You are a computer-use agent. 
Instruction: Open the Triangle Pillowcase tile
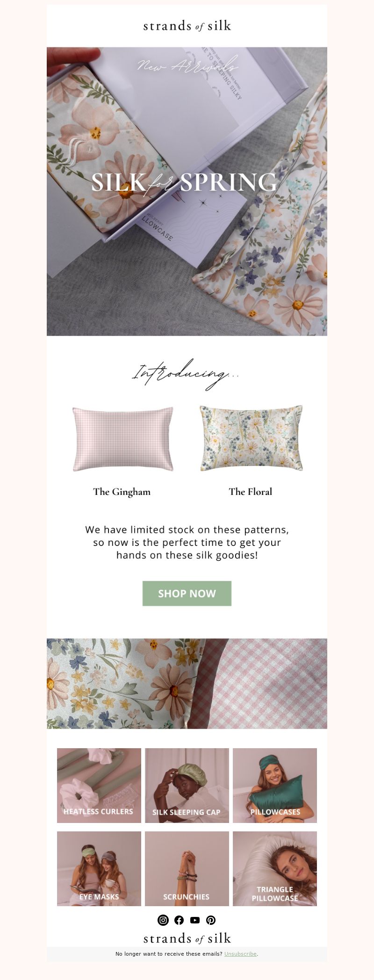click(275, 868)
